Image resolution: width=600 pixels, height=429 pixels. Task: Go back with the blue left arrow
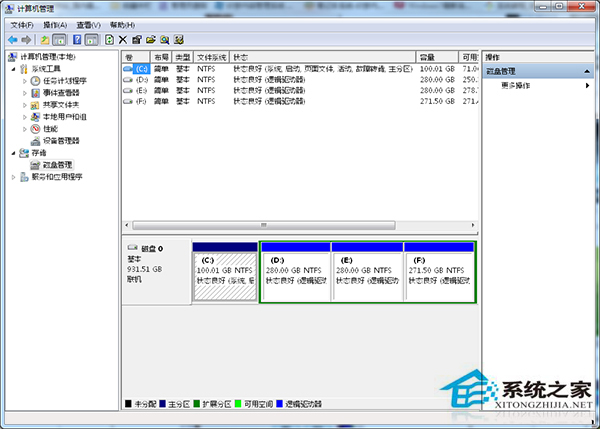coord(13,39)
